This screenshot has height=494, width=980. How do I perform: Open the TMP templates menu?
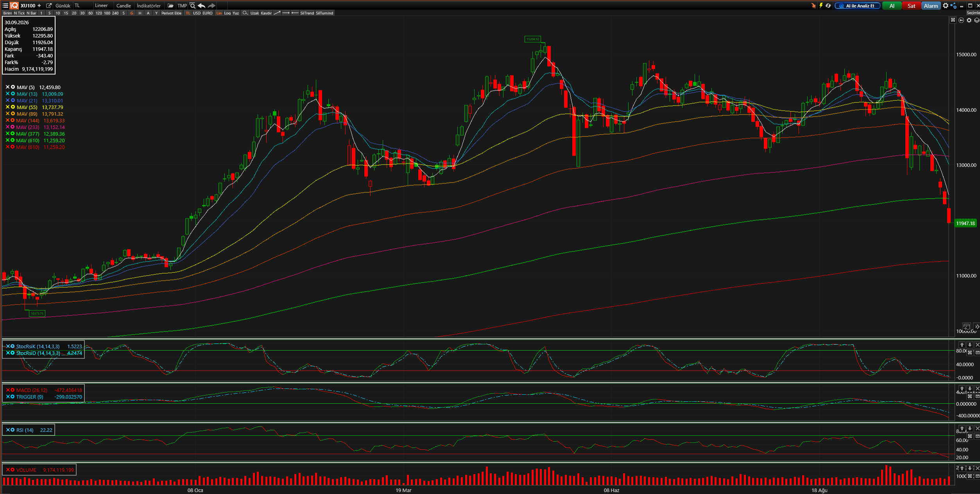[x=182, y=5]
